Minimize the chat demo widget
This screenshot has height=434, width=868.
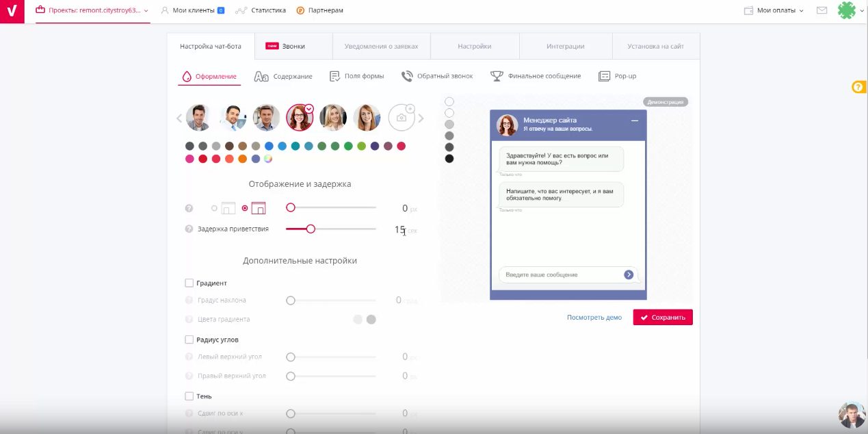coord(634,120)
